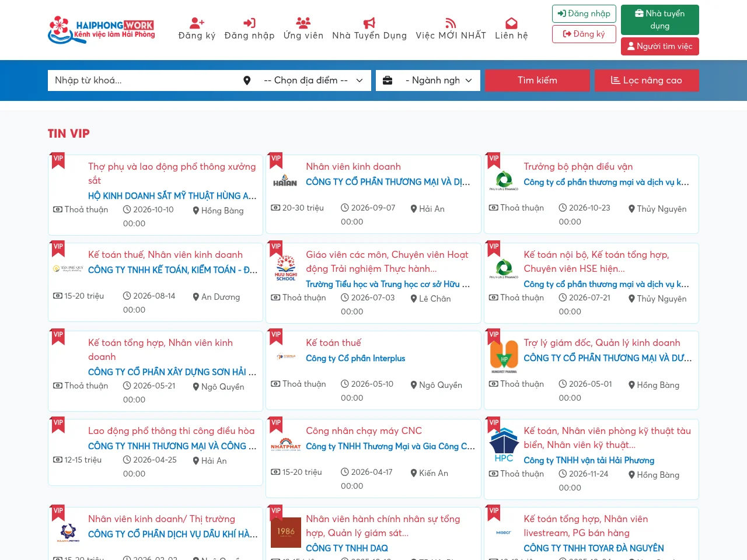The height and width of the screenshot is (560, 747).
Task: Click the Tìm kiếm search button
Action: pyautogui.click(x=537, y=80)
